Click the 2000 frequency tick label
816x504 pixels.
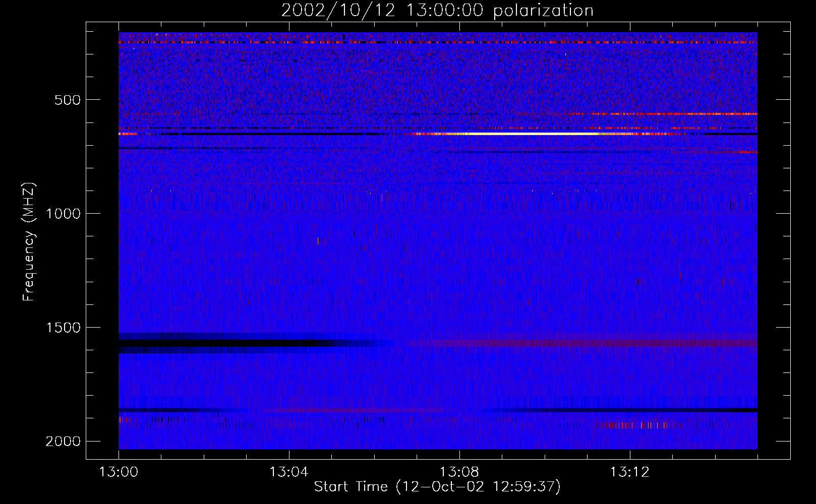pyautogui.click(x=63, y=442)
